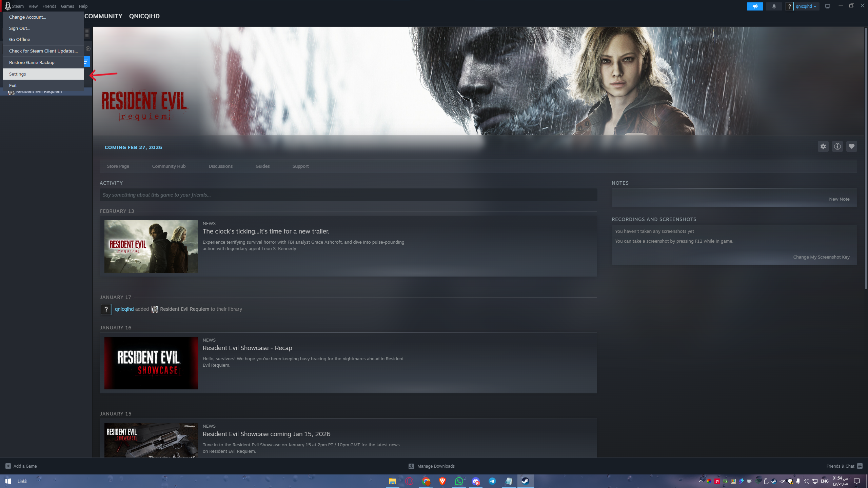Image resolution: width=868 pixels, height=488 pixels.
Task: Open the game info icon
Action: point(837,146)
